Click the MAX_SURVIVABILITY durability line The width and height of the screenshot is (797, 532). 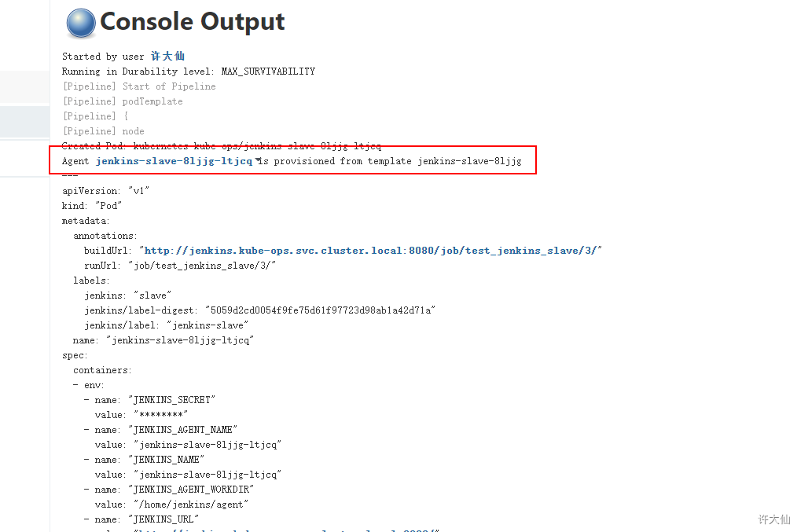188,72
